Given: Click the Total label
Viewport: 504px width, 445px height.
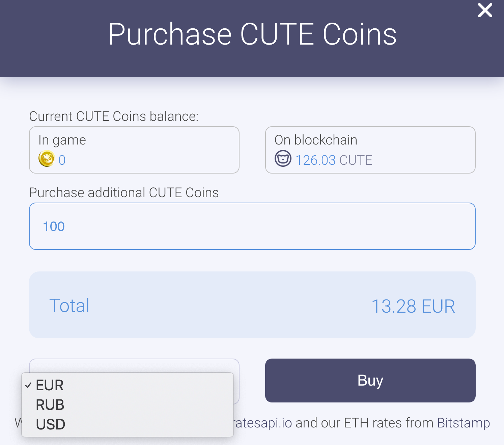Looking at the screenshot, I should coord(69,306).
